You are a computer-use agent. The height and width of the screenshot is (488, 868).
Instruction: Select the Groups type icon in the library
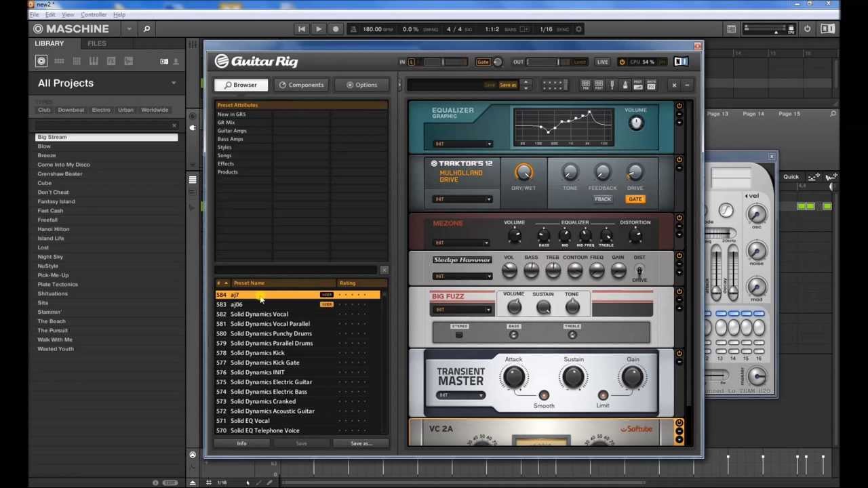[x=59, y=61]
